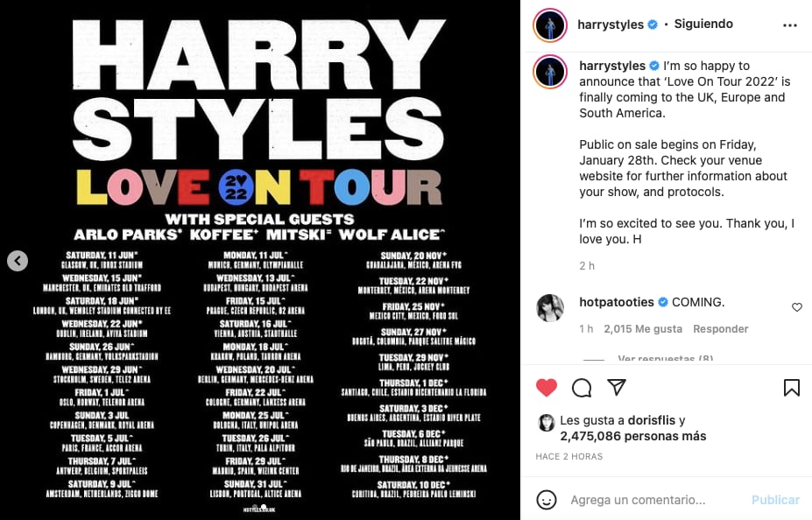
Task: Click the red heart like icon
Action: coord(547,388)
